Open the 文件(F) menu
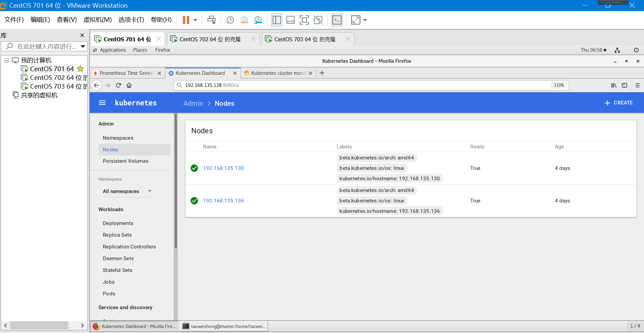This screenshot has width=644, height=333. [14, 20]
